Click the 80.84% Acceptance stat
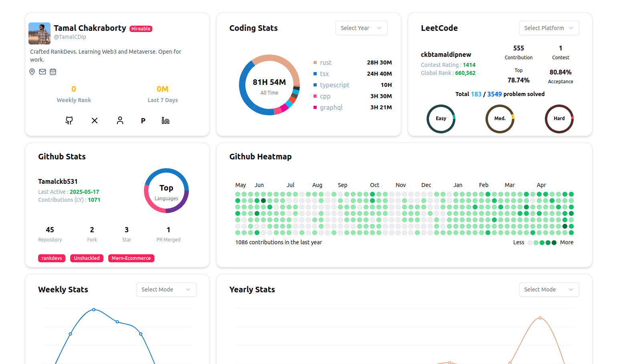Screen dimensions: 617x364 [560, 76]
